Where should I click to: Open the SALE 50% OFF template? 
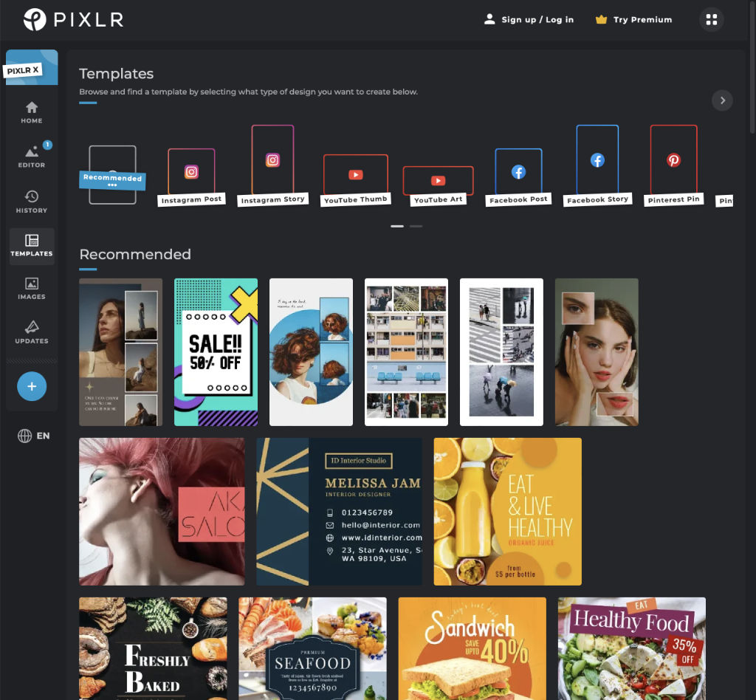216,352
